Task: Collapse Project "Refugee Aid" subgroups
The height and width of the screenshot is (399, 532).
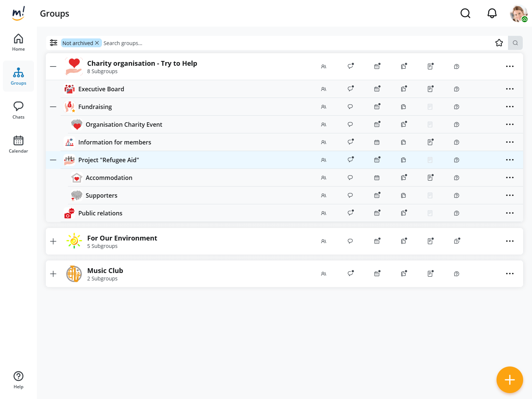Action: (x=53, y=160)
